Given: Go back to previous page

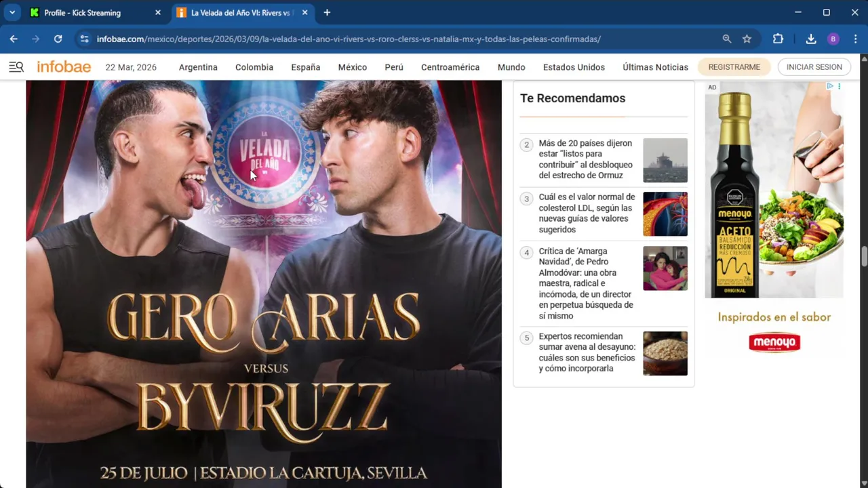Looking at the screenshot, I should (x=14, y=39).
